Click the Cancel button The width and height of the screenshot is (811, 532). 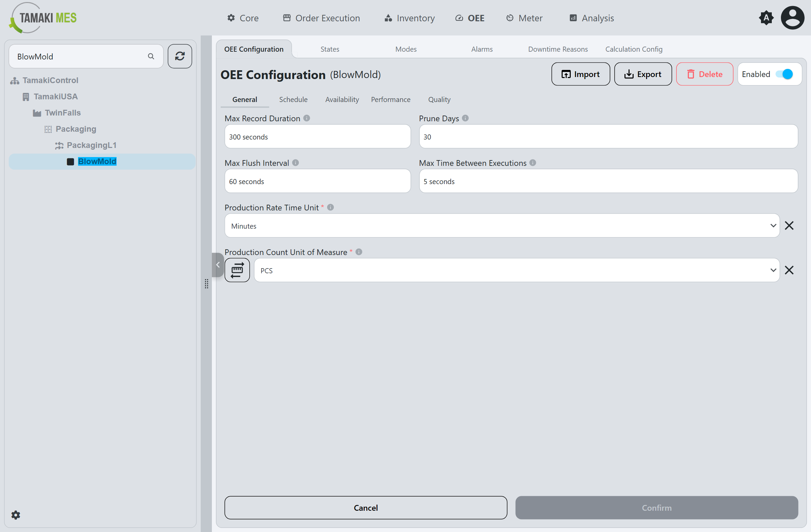[x=366, y=507]
